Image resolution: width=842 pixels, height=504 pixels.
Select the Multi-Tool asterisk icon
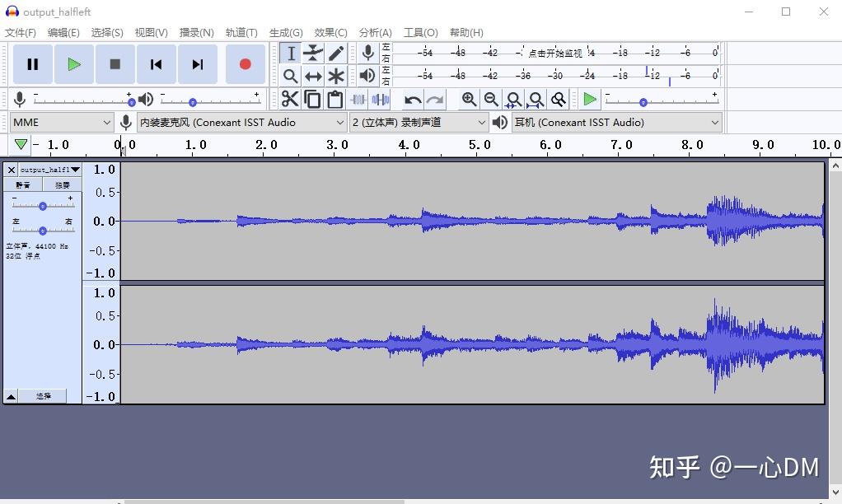(336, 77)
